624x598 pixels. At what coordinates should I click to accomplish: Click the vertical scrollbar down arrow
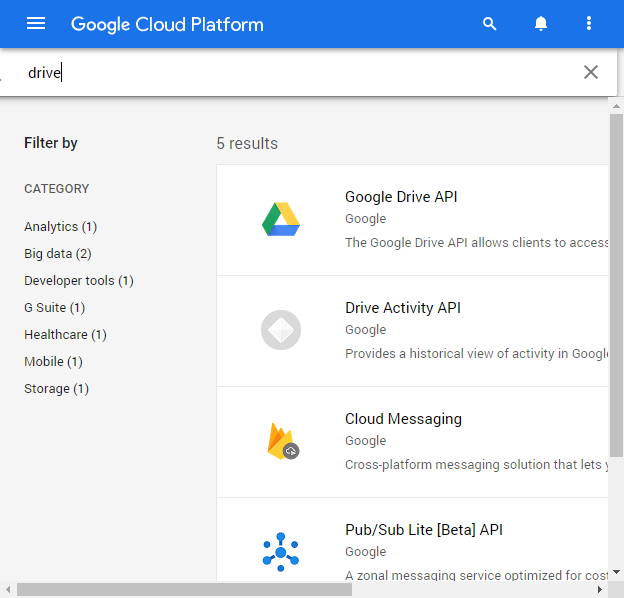point(616,572)
